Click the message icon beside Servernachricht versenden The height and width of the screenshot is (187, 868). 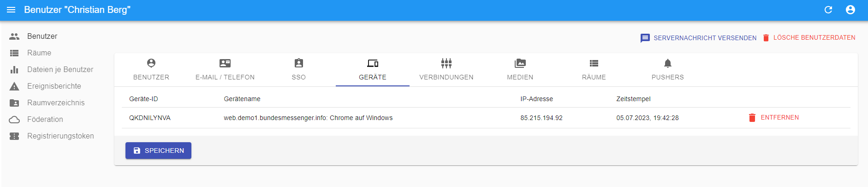coord(645,38)
